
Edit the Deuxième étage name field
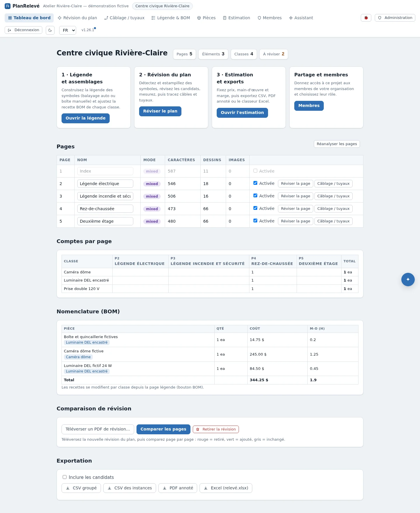pos(105,221)
